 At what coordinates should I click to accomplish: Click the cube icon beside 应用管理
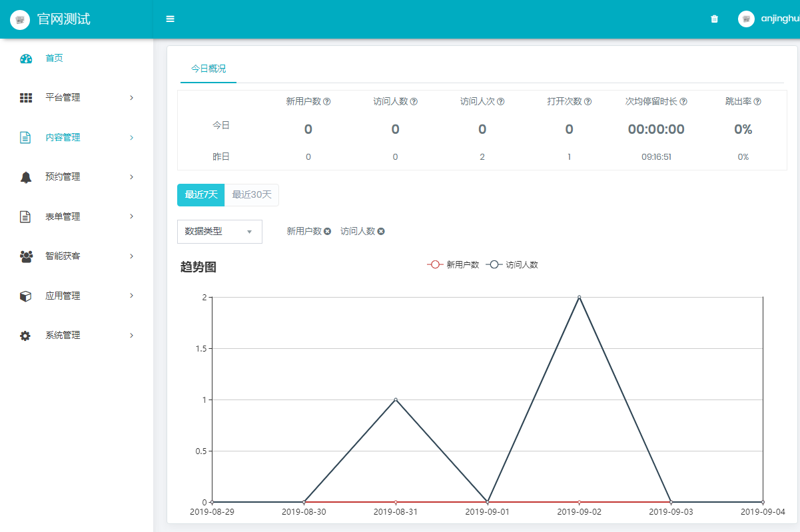[26, 296]
